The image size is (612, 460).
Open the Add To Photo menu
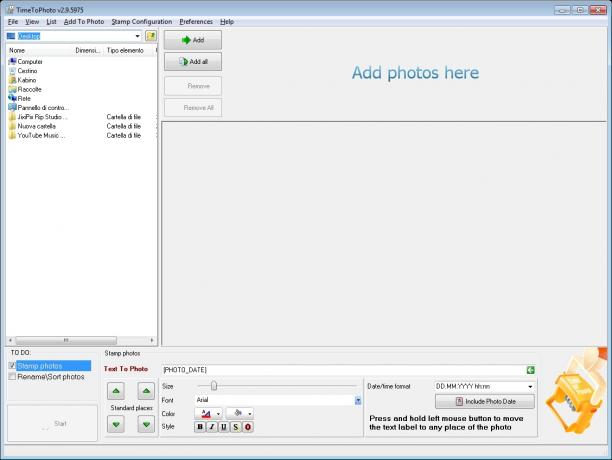[84, 21]
